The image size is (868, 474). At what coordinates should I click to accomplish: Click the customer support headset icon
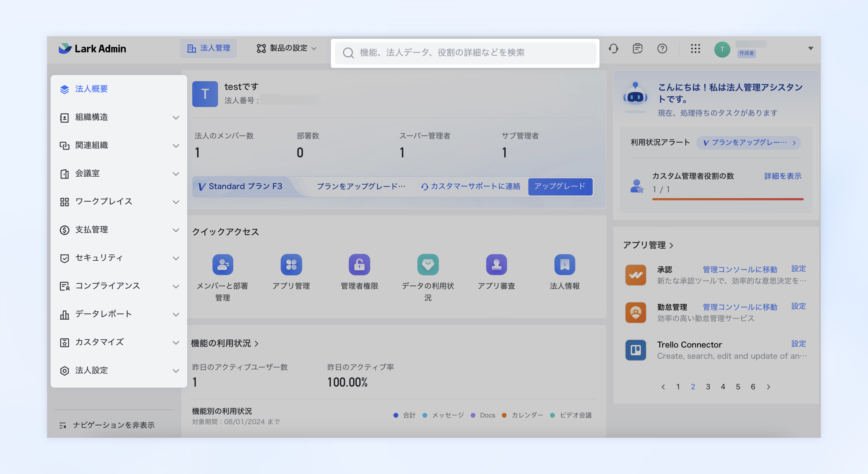click(x=613, y=49)
